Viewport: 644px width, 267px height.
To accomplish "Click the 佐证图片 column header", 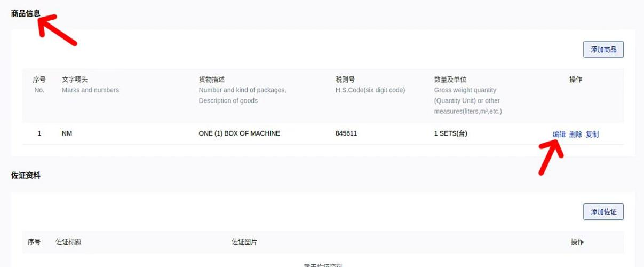I will pyautogui.click(x=244, y=242).
